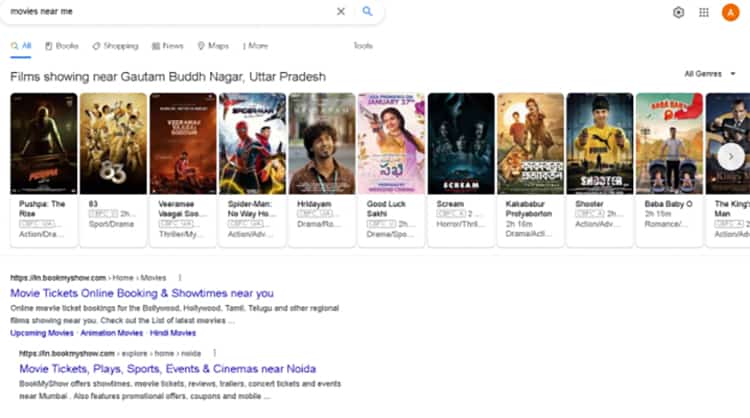750x418 pixels.
Task: Open the Google apps grid icon
Action: click(704, 12)
